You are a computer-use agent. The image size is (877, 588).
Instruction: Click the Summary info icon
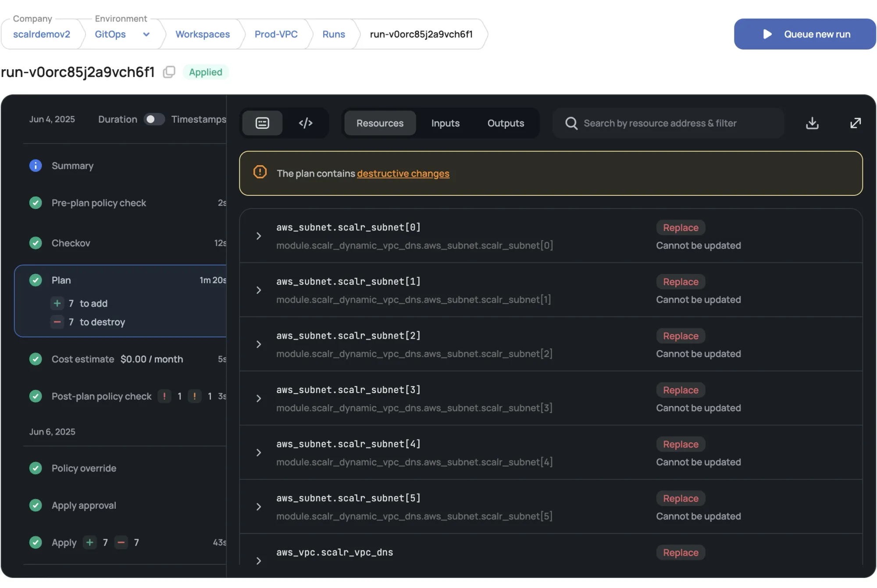[36, 166]
